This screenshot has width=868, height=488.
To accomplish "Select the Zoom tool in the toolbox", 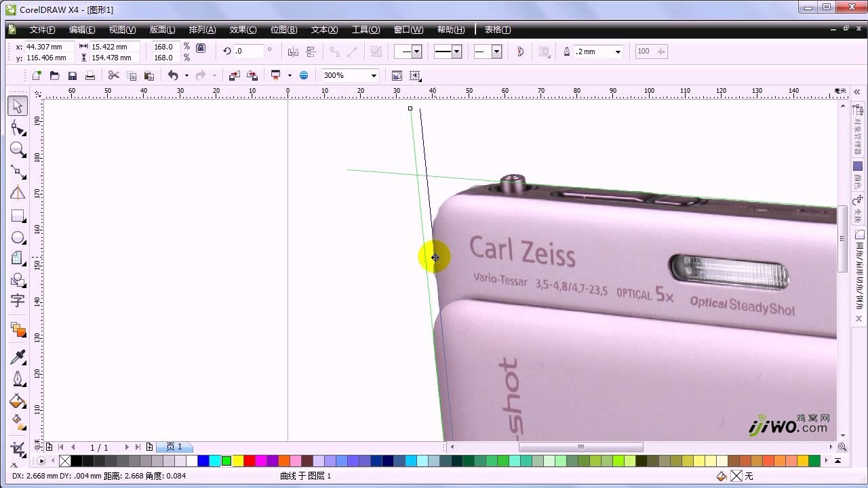I will [18, 150].
